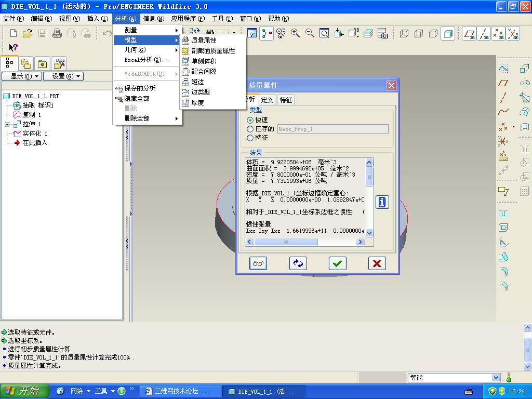Open the Model Tree navigator tab

click(9, 63)
